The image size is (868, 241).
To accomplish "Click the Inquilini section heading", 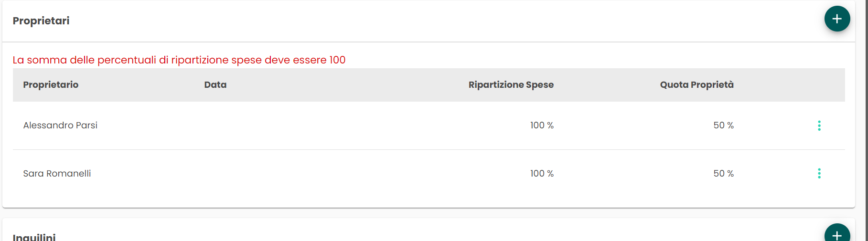I will [x=34, y=237].
